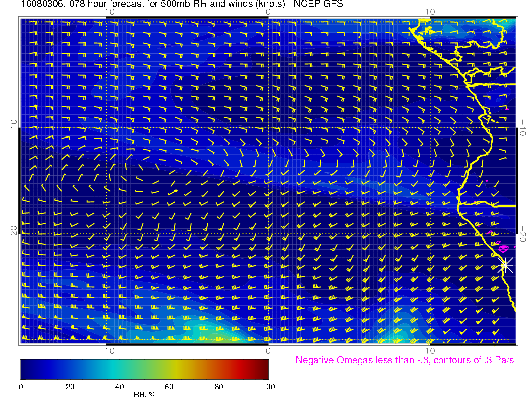The height and width of the screenshot is (411, 532).
Task: Click the grid intersection of -10 longitude and -20 latitude
Action: (x=106, y=234)
